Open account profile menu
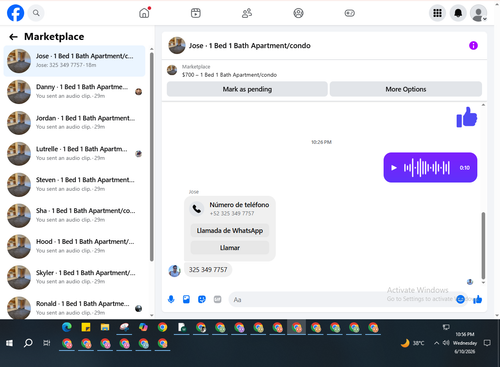Image resolution: width=500 pixels, height=367 pixels. (478, 13)
